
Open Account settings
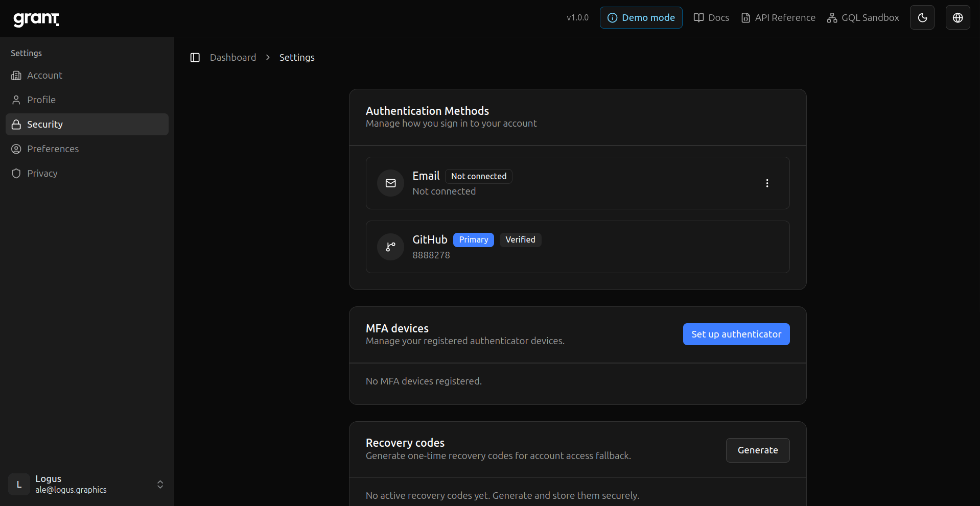(x=87, y=76)
